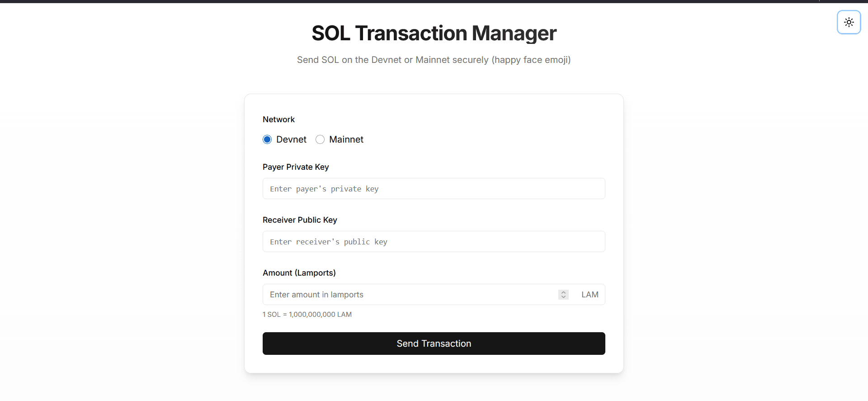The image size is (868, 401).
Task: Click the Network section label
Action: tap(278, 119)
